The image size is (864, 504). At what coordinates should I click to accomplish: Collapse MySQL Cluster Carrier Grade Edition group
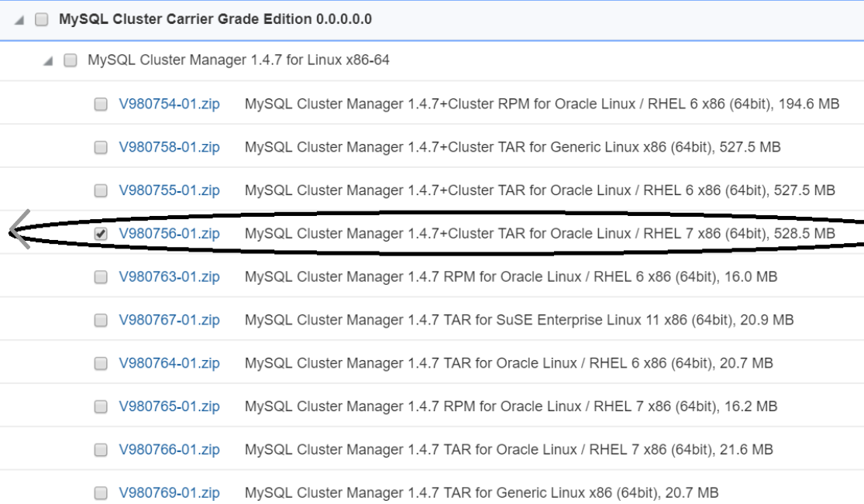(19, 20)
